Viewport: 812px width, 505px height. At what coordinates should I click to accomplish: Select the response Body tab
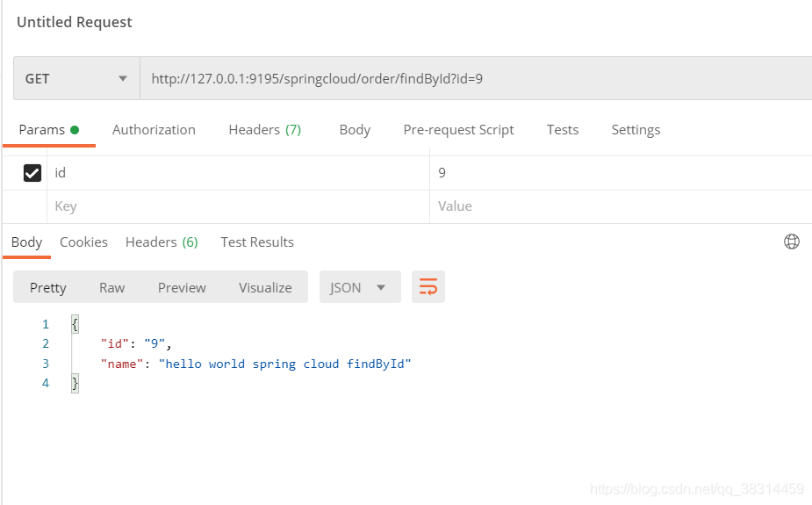[x=26, y=242]
